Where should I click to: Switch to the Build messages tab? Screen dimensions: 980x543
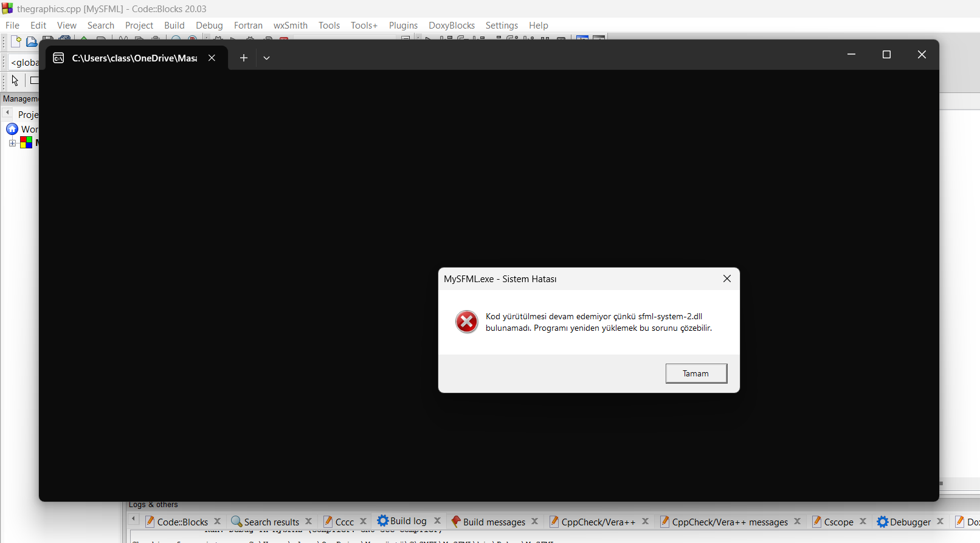494,522
